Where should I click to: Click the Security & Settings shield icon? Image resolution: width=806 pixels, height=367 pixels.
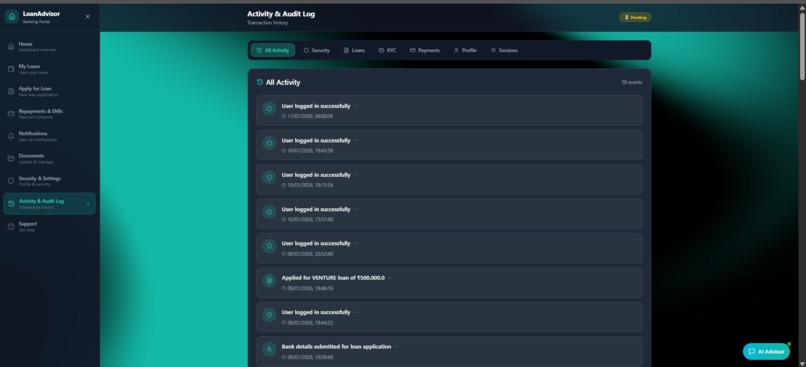11,181
